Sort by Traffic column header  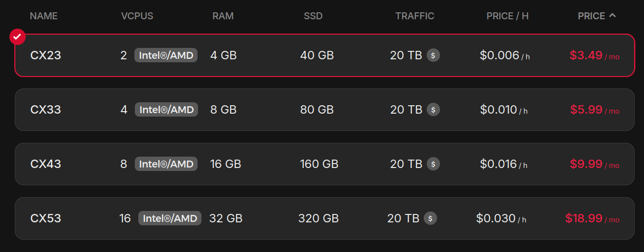tap(414, 16)
